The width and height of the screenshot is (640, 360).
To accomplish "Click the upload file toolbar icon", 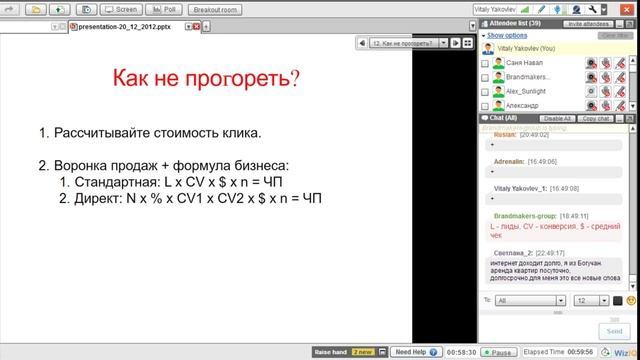I will (60, 9).
